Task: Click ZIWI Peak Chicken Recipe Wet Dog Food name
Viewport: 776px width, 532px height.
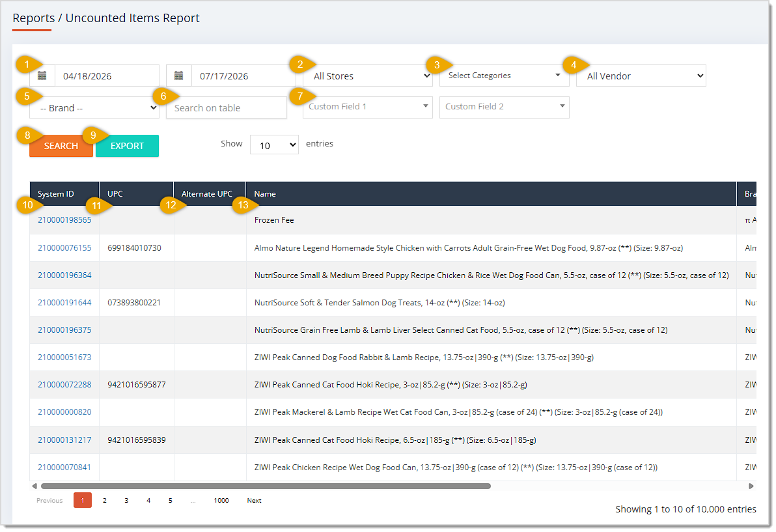Action: point(456,467)
